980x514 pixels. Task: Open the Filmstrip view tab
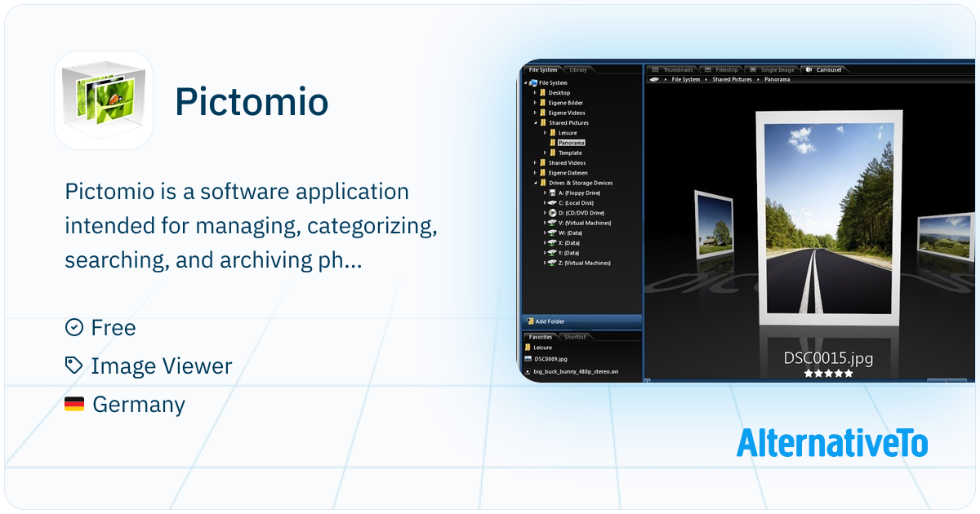721,70
